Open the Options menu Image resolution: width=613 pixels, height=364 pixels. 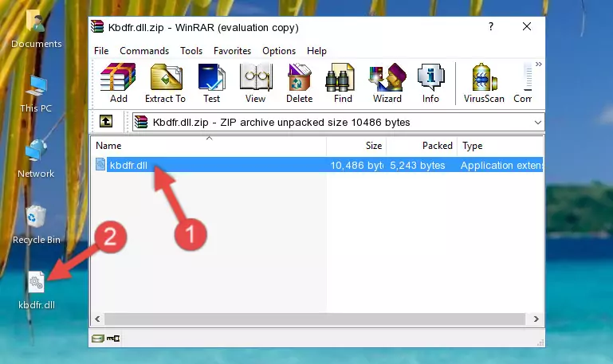(x=279, y=51)
